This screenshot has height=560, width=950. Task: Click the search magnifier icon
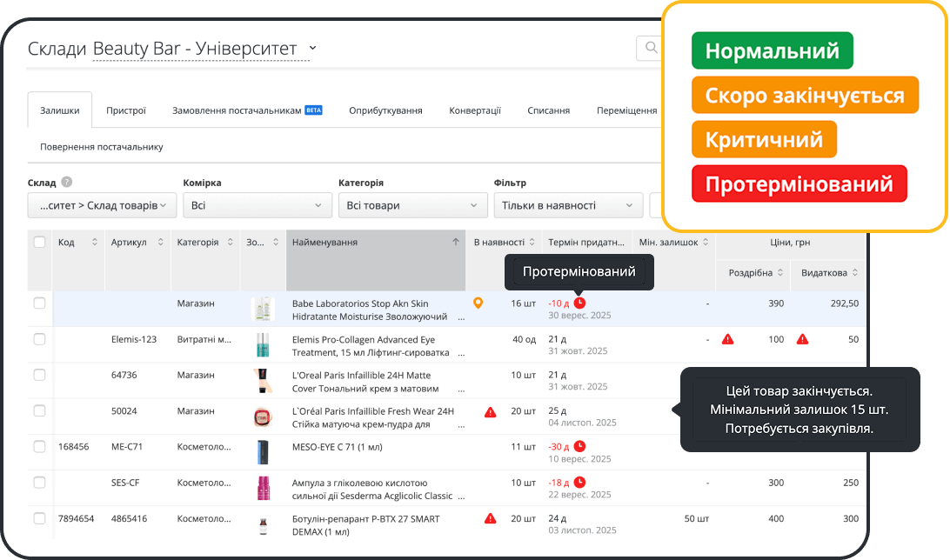pos(650,49)
